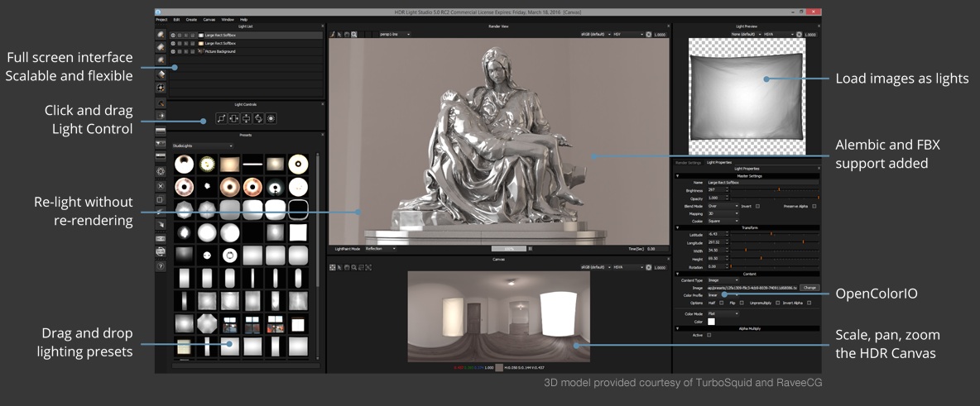Choose the arrow selection tool in Render View

click(x=339, y=35)
